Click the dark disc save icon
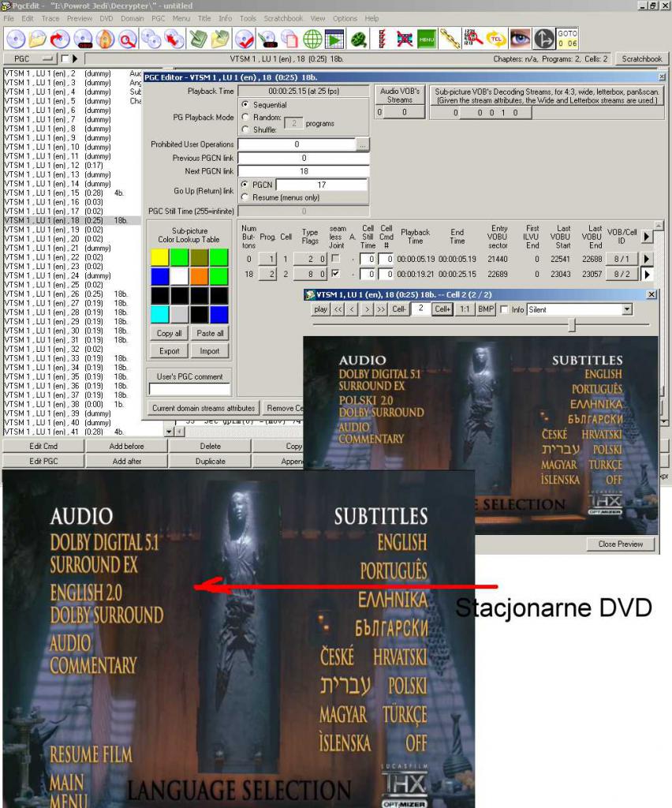The image size is (672, 808). [x=82, y=39]
